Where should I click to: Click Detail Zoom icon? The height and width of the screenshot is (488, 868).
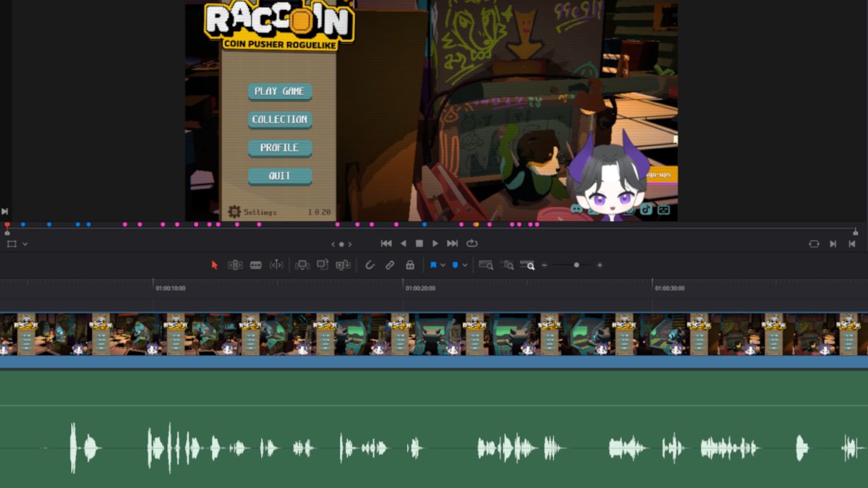pyautogui.click(x=507, y=265)
